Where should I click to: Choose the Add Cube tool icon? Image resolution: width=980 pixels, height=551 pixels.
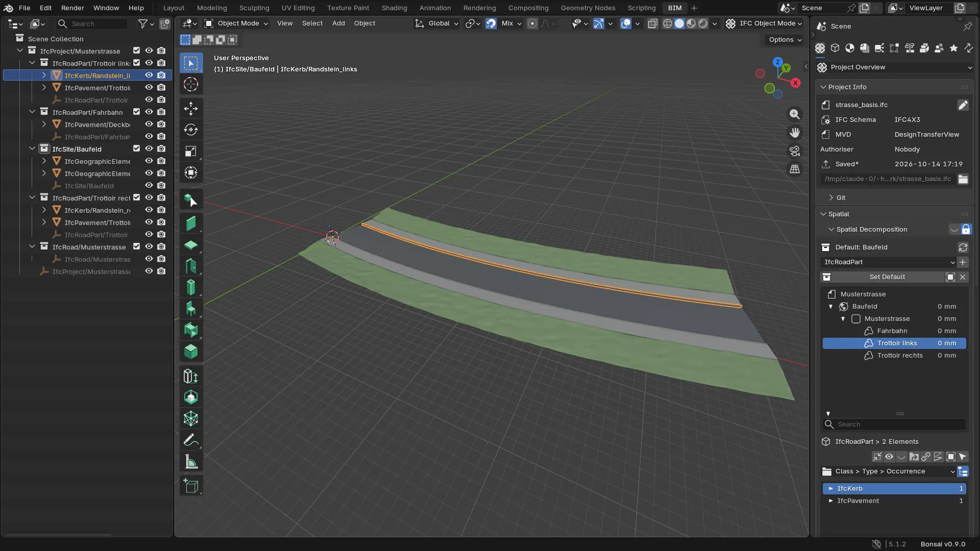(x=191, y=486)
